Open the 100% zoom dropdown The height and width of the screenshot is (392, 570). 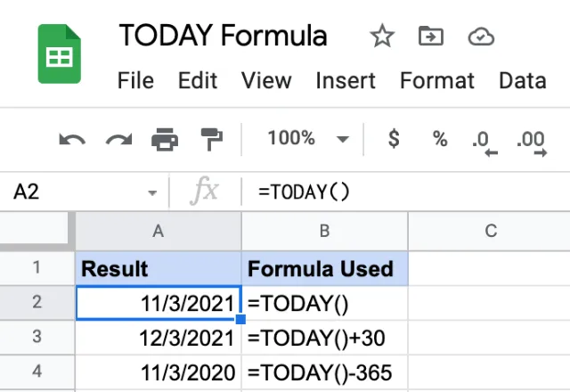[308, 139]
